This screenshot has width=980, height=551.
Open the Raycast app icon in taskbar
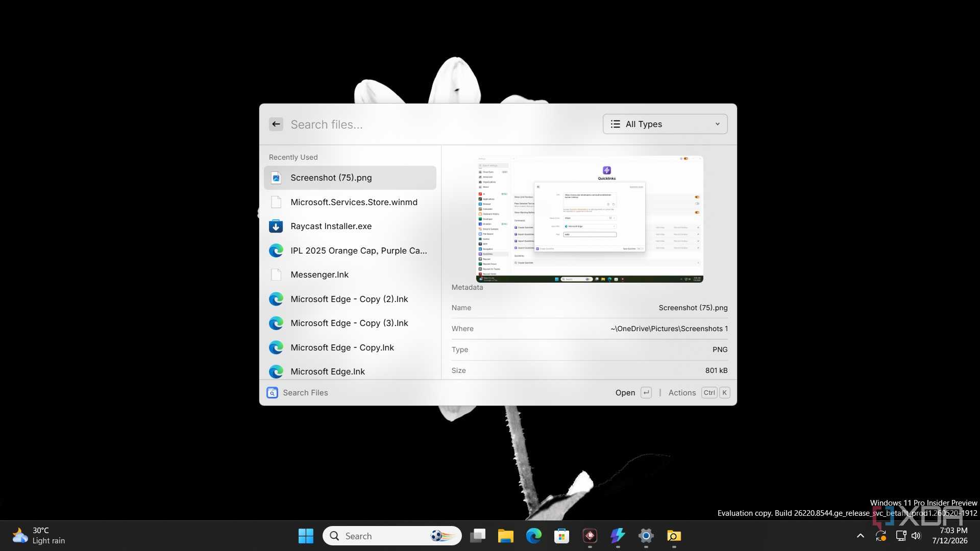coord(590,536)
